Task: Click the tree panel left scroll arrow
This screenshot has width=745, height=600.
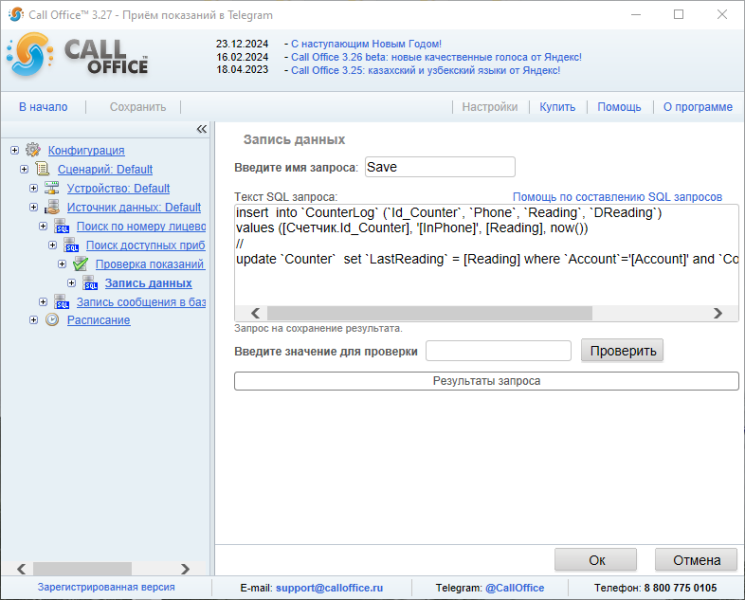Action: tap(21, 569)
